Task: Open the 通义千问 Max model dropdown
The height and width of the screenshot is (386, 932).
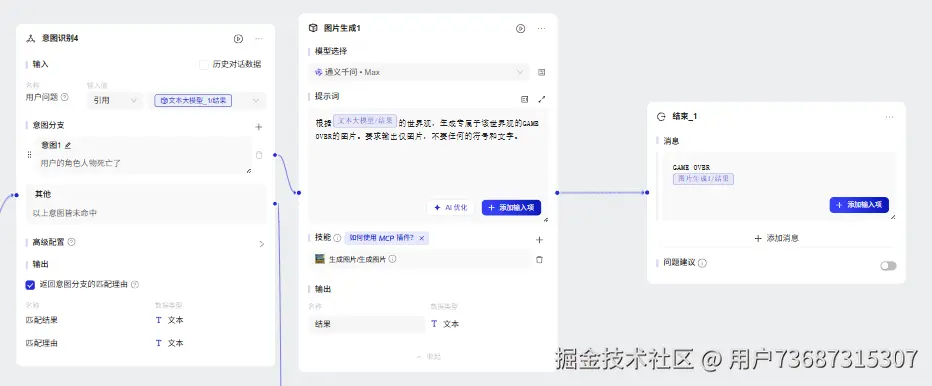Action: [x=418, y=72]
